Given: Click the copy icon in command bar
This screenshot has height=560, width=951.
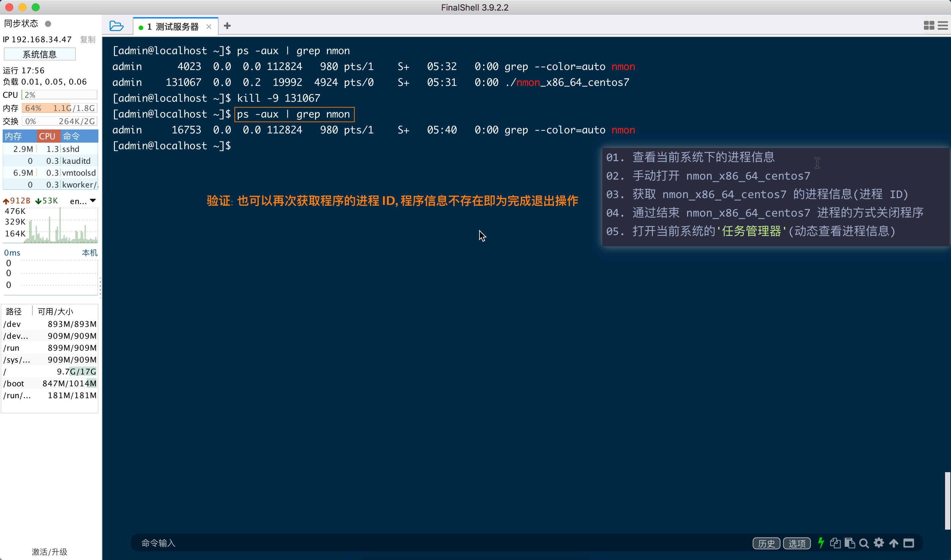Looking at the screenshot, I should (835, 543).
